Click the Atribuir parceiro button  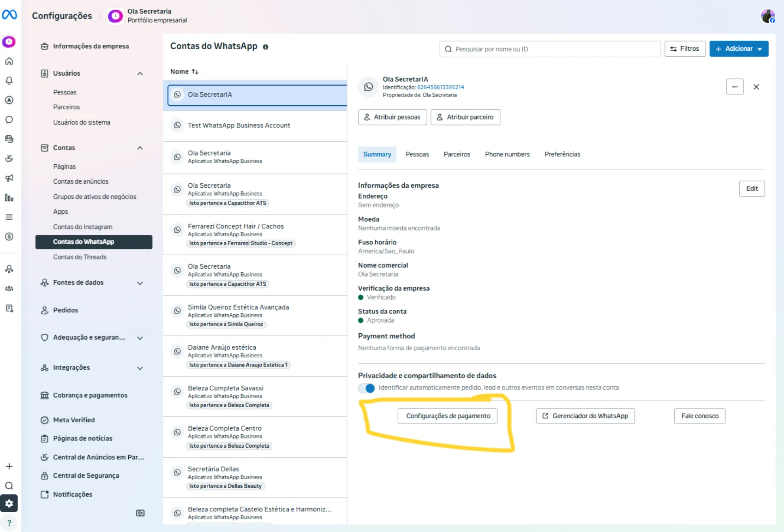click(x=465, y=117)
